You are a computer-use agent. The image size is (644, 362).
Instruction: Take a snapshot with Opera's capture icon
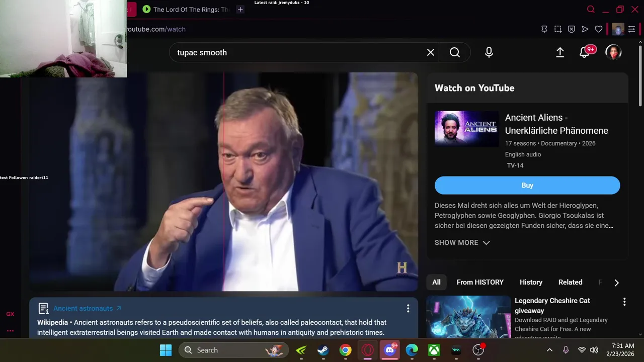(x=558, y=29)
